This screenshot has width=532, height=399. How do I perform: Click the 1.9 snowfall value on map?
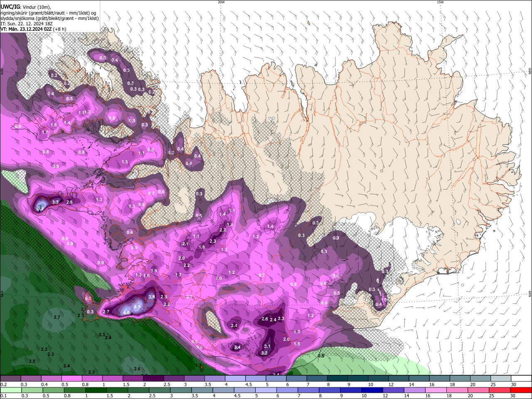pos(154,271)
